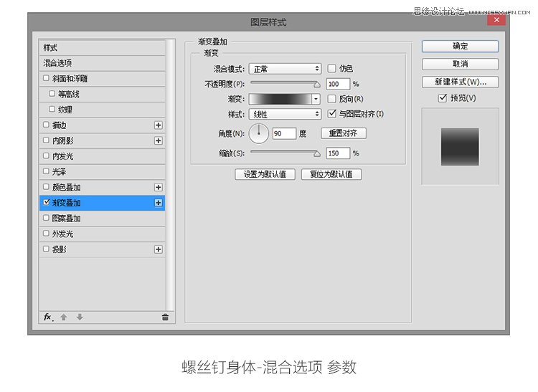Enable 外发光 checkbox
Screen dimensions: 538x392
coord(46,234)
